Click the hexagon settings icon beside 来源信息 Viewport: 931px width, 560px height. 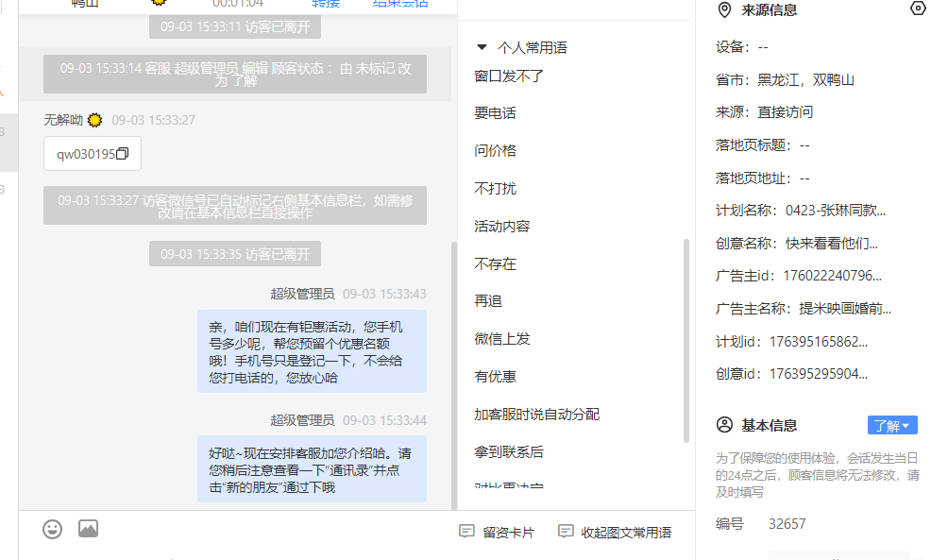918,8
